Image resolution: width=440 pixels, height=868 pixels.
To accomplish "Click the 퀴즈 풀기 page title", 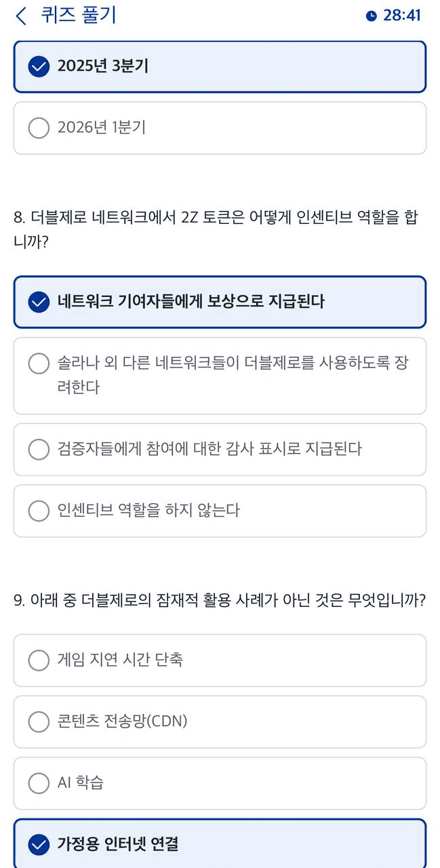I will coord(79,16).
